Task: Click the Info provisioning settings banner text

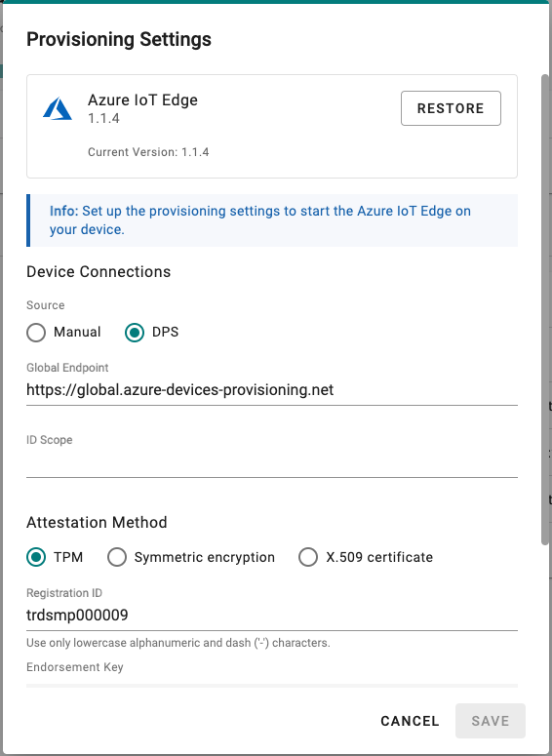Action: click(260, 219)
